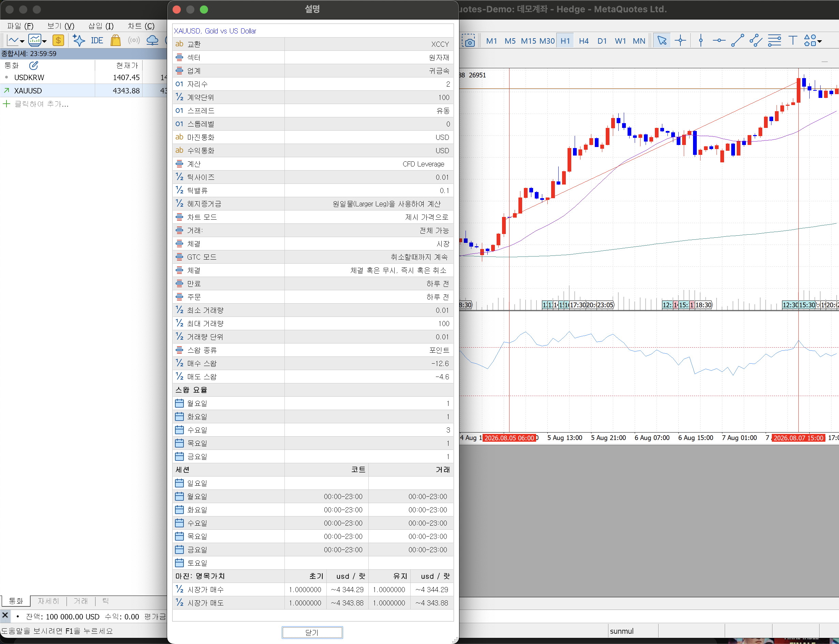Choose the vertical line drawing tool
Image resolution: width=839 pixels, height=644 pixels.
(x=701, y=40)
